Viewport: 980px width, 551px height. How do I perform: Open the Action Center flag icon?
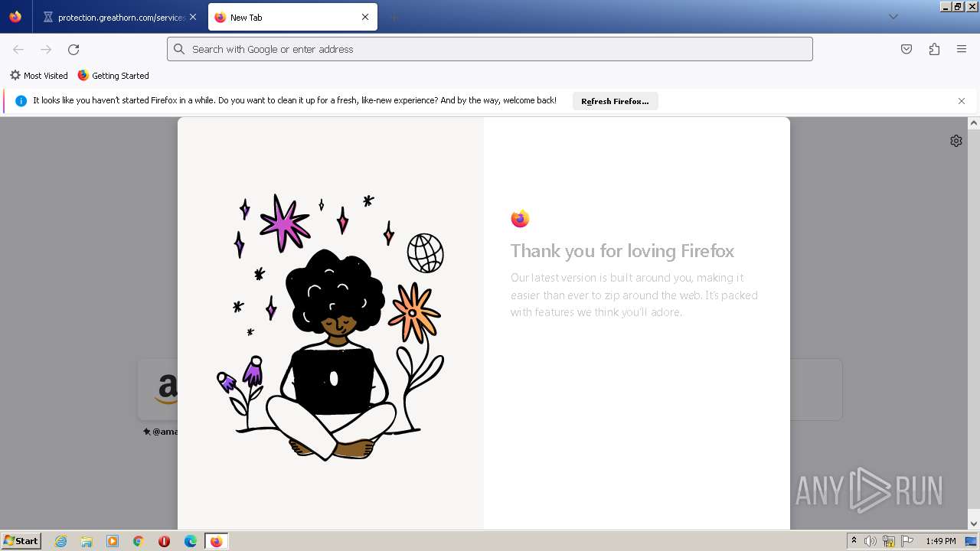[907, 541]
